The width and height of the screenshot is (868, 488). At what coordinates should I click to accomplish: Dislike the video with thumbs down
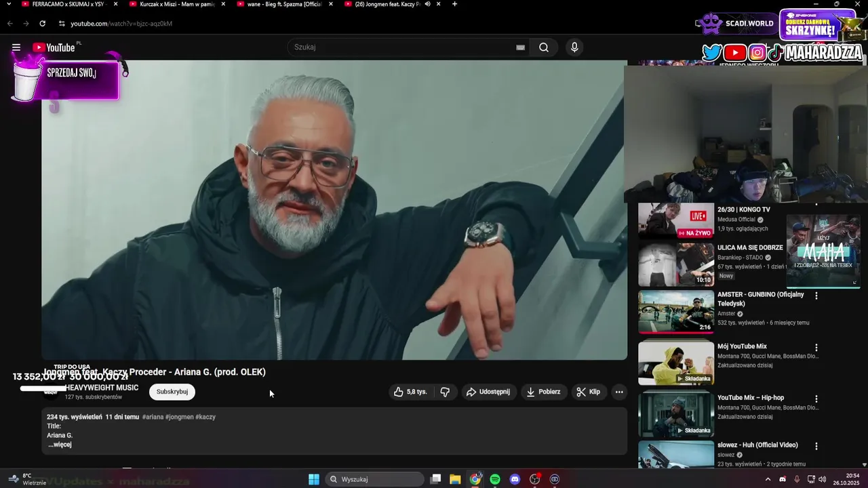click(445, 392)
